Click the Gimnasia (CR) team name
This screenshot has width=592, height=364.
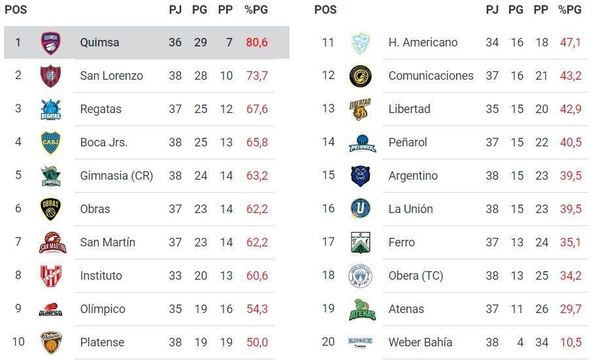(x=116, y=176)
